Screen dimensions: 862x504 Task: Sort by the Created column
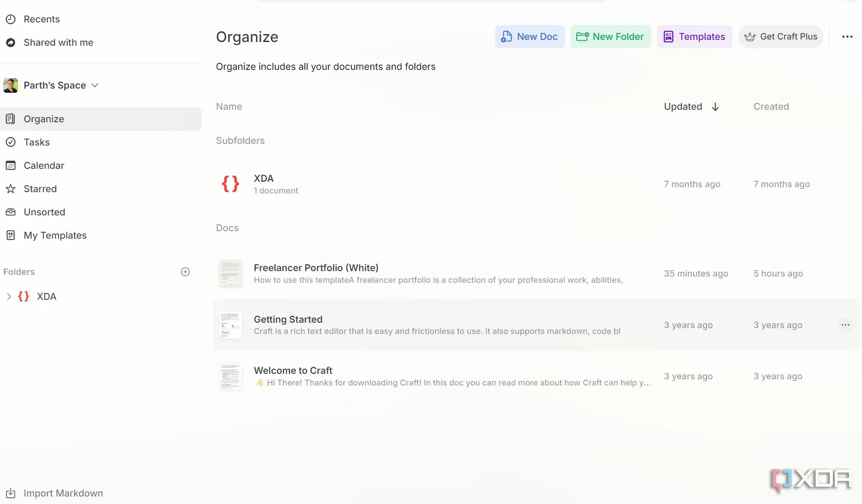click(x=771, y=106)
